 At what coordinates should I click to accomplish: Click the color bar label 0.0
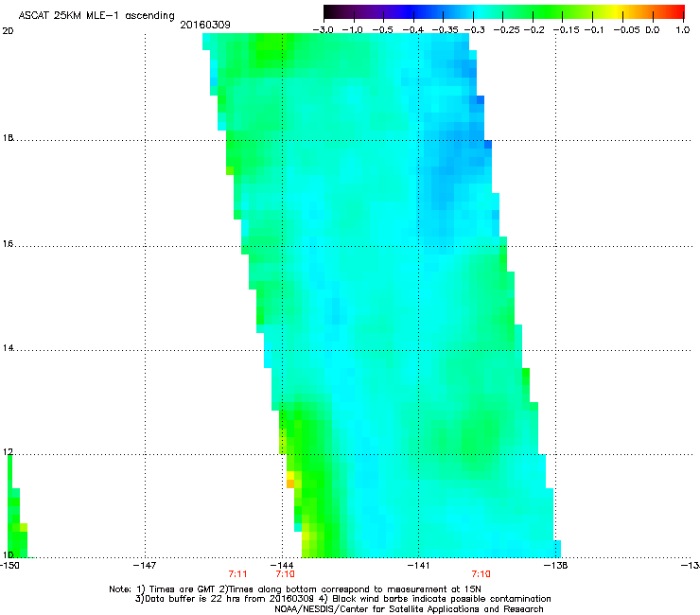point(653,30)
